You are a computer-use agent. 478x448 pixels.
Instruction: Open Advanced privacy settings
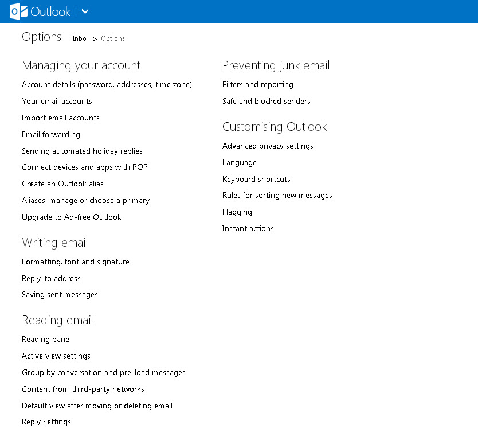pyautogui.click(x=268, y=146)
